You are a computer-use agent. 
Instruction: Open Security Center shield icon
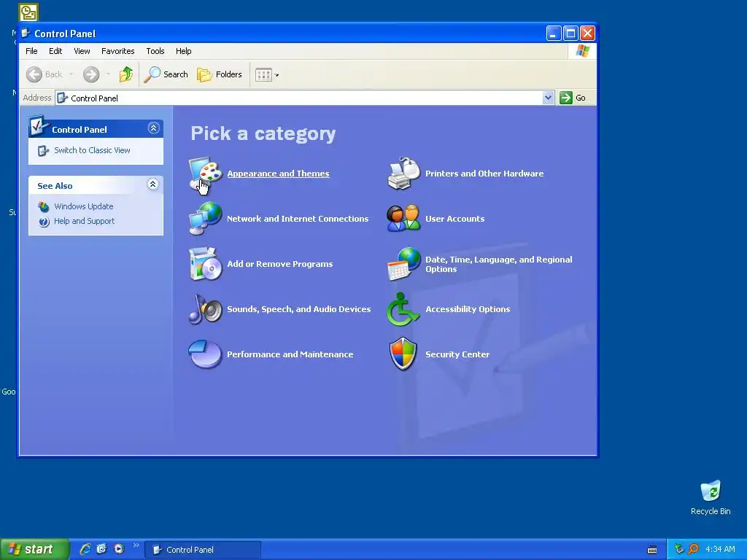tap(403, 354)
